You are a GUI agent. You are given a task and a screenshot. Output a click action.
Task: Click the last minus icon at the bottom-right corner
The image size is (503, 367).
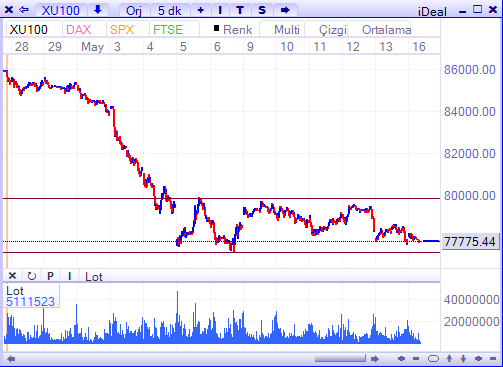pyautogui.click(x=493, y=359)
